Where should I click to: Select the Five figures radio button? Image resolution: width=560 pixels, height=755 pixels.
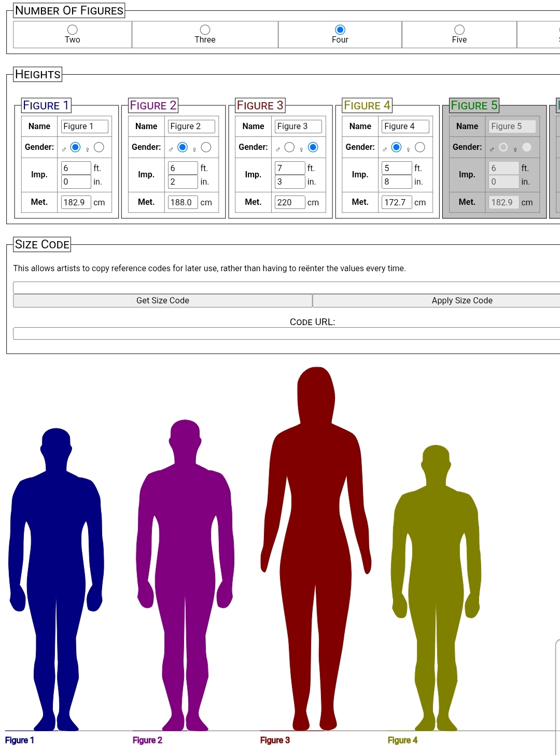tap(459, 30)
